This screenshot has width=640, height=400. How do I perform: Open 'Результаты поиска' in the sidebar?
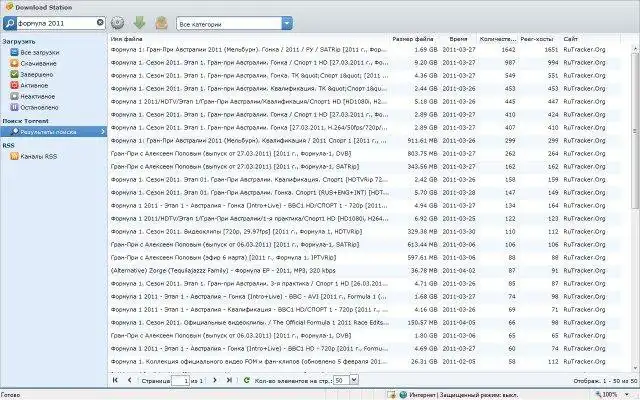pyautogui.click(x=53, y=131)
